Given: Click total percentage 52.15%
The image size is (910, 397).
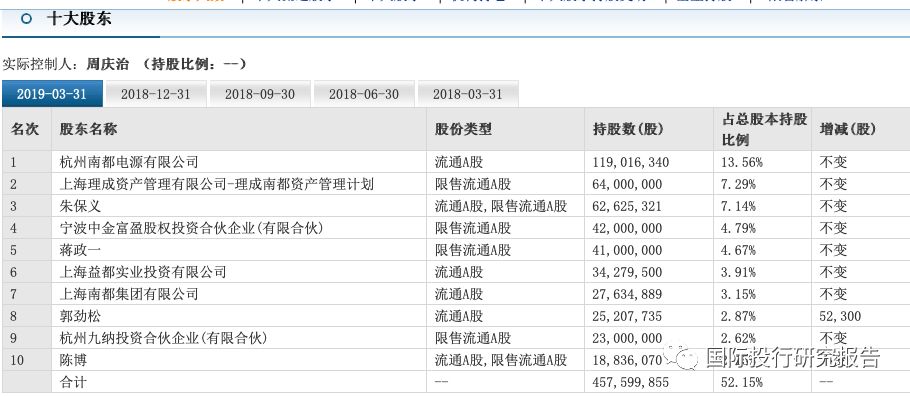Looking at the screenshot, I should point(742,382).
